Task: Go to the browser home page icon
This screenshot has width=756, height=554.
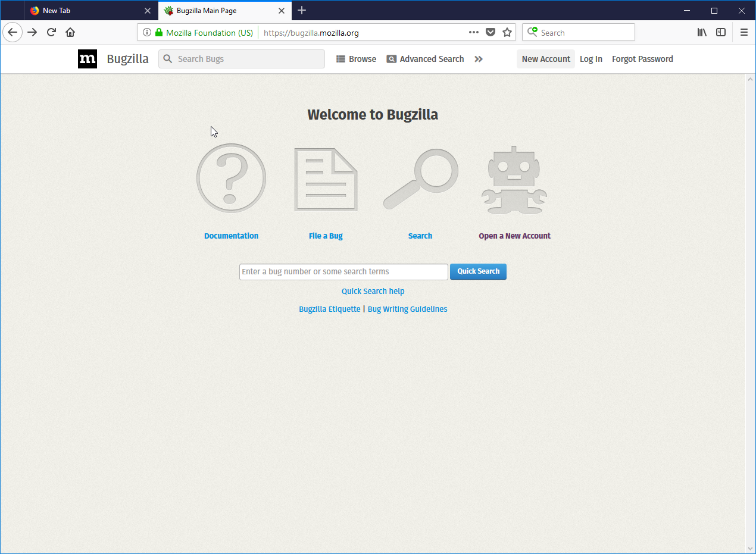Action: click(x=70, y=32)
